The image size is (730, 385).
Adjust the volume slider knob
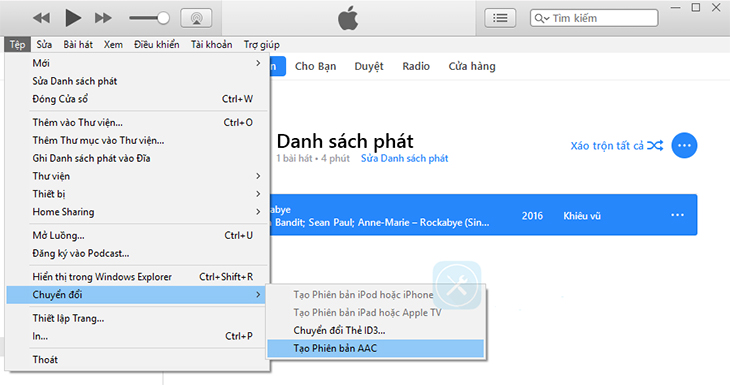point(163,18)
